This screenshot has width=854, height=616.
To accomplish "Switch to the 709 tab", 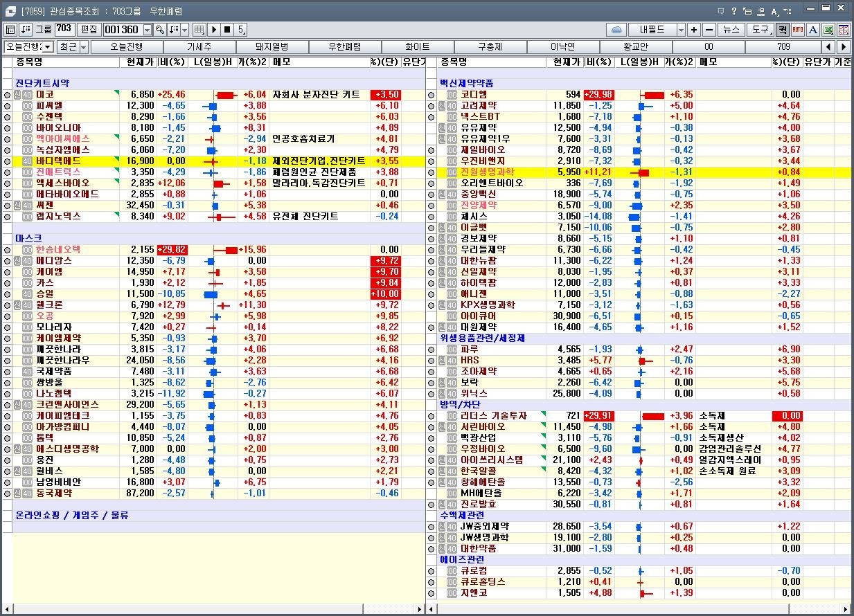I will (x=783, y=46).
